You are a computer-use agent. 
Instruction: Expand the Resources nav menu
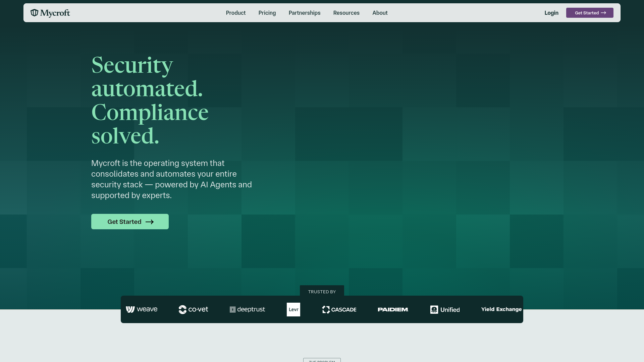(346, 13)
